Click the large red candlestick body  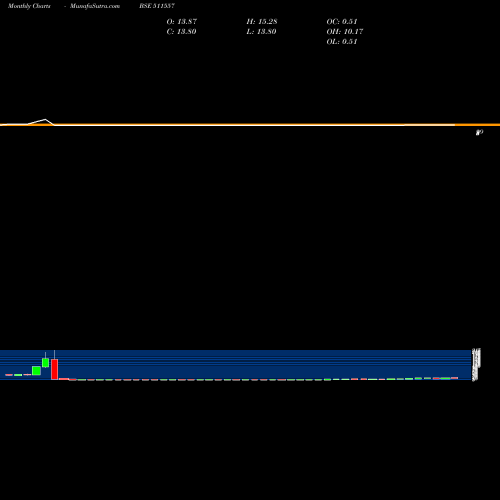(55, 369)
